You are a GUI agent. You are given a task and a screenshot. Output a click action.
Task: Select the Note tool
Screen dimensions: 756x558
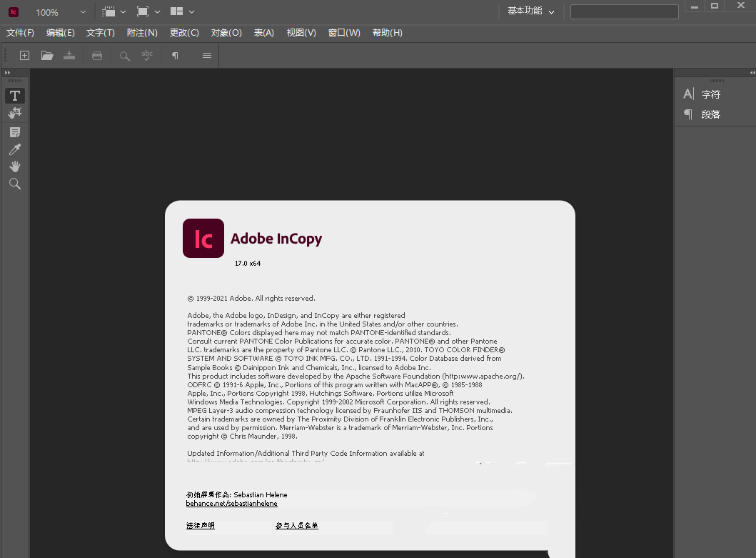pyautogui.click(x=15, y=132)
